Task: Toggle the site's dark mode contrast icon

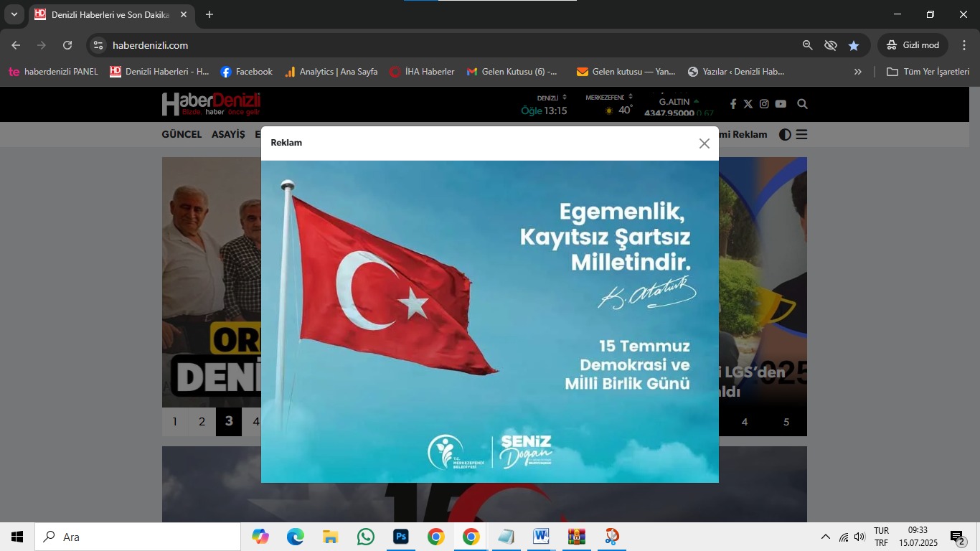Action: (x=785, y=134)
